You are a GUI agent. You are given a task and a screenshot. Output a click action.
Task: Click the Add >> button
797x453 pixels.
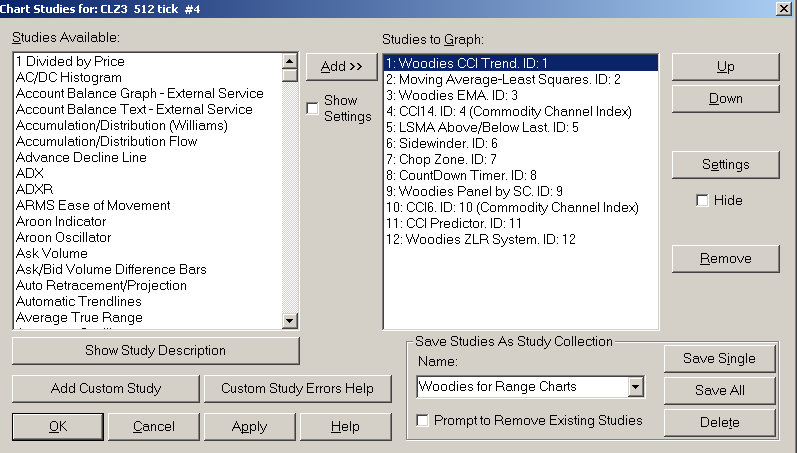(342, 67)
